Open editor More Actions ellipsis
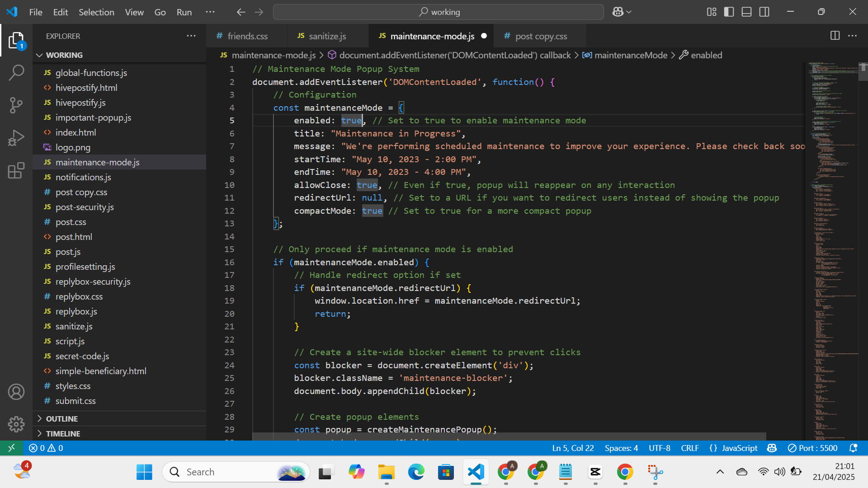The height and width of the screenshot is (488, 868). tap(853, 36)
